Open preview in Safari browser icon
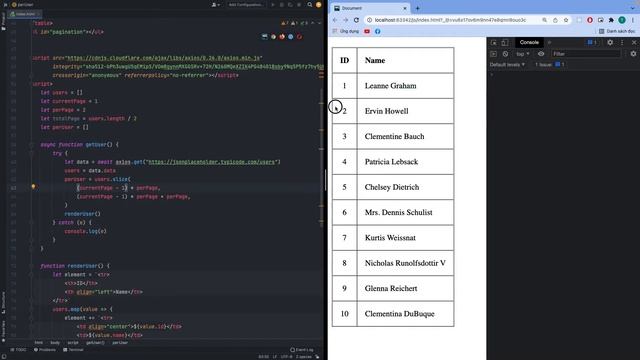Image resolution: width=640 pixels, height=360 pixels. 291,37
